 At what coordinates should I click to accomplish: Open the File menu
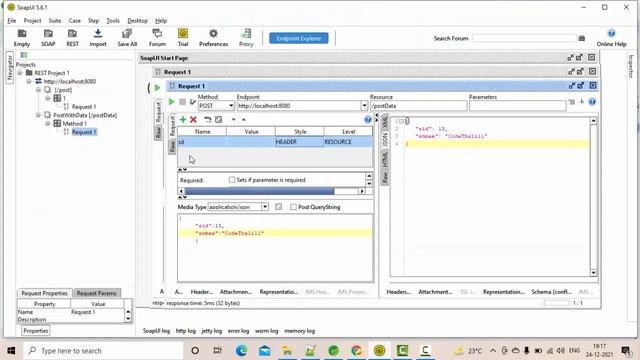(11, 20)
